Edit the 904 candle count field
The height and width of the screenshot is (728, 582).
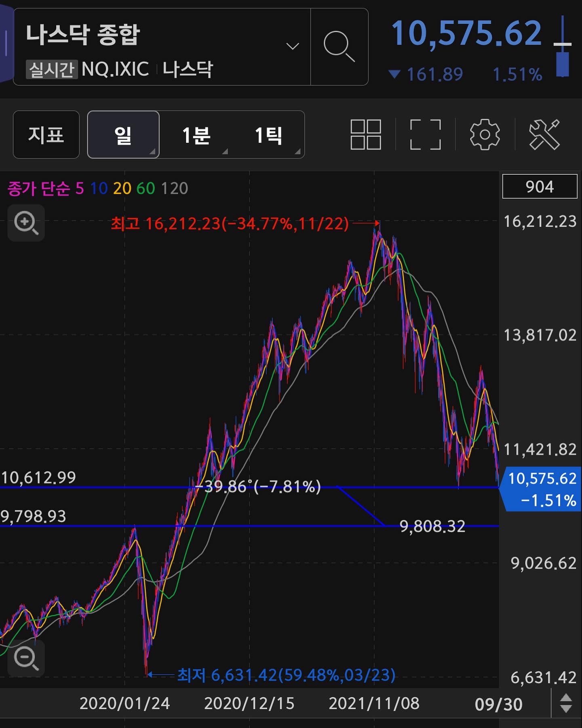(540, 186)
